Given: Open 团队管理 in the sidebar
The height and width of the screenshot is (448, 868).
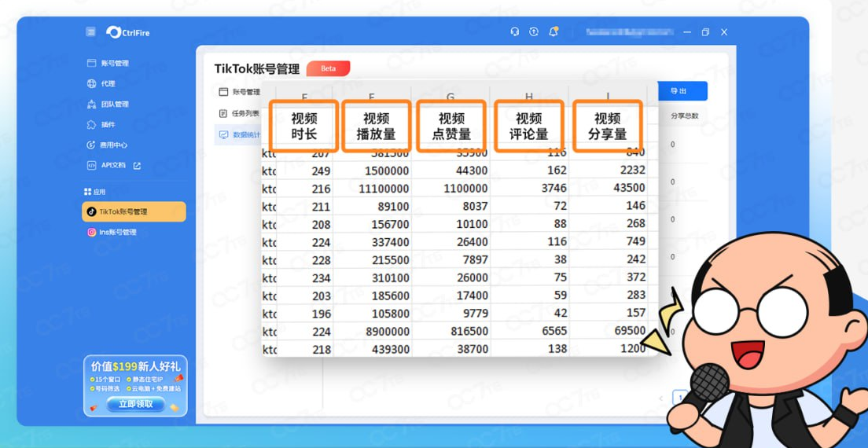Looking at the screenshot, I should (108, 104).
